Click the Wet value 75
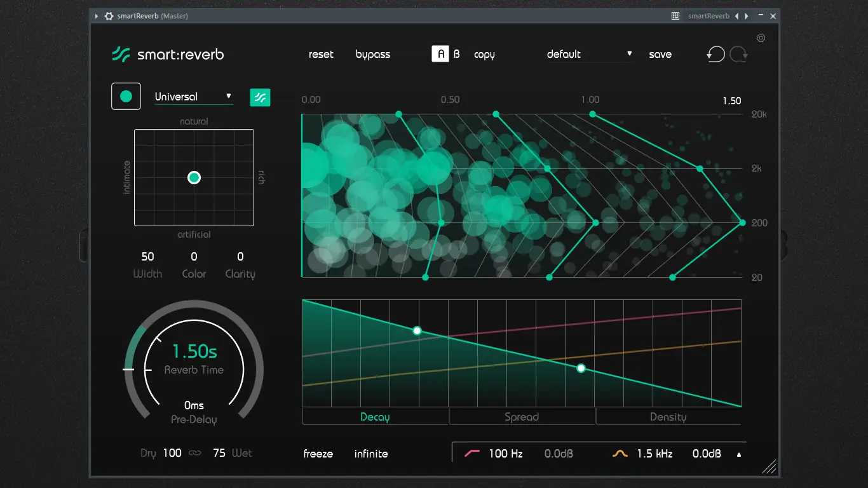Viewport: 868px width, 488px height. click(219, 453)
